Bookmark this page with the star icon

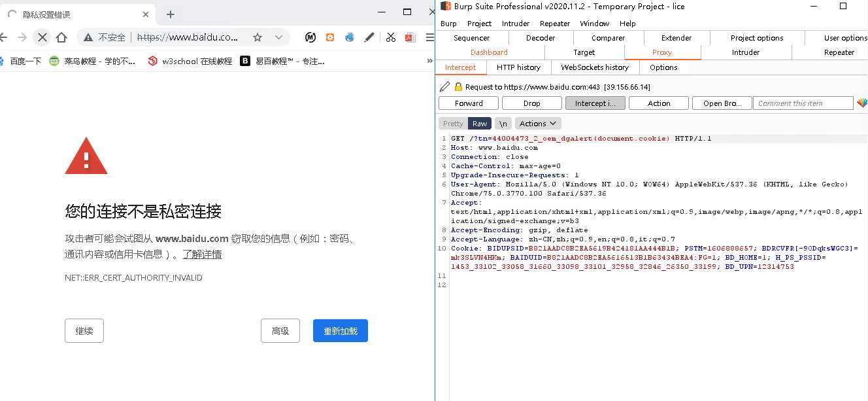258,37
